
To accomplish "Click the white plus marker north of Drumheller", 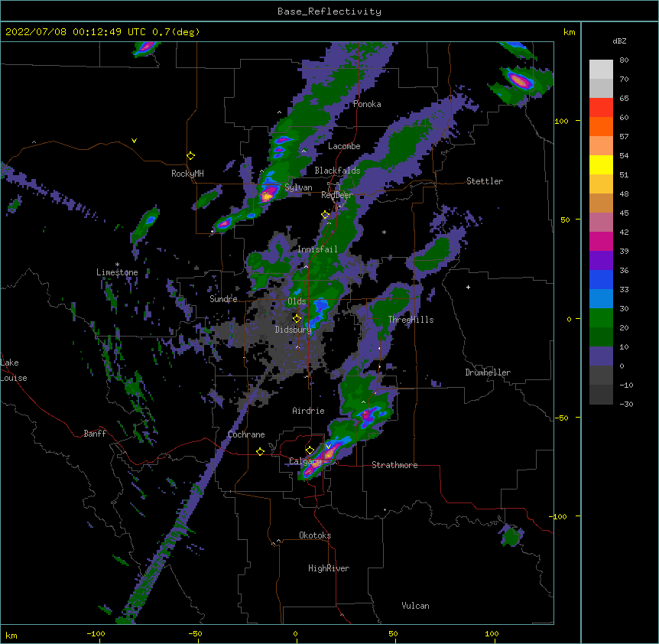I will tap(468, 287).
